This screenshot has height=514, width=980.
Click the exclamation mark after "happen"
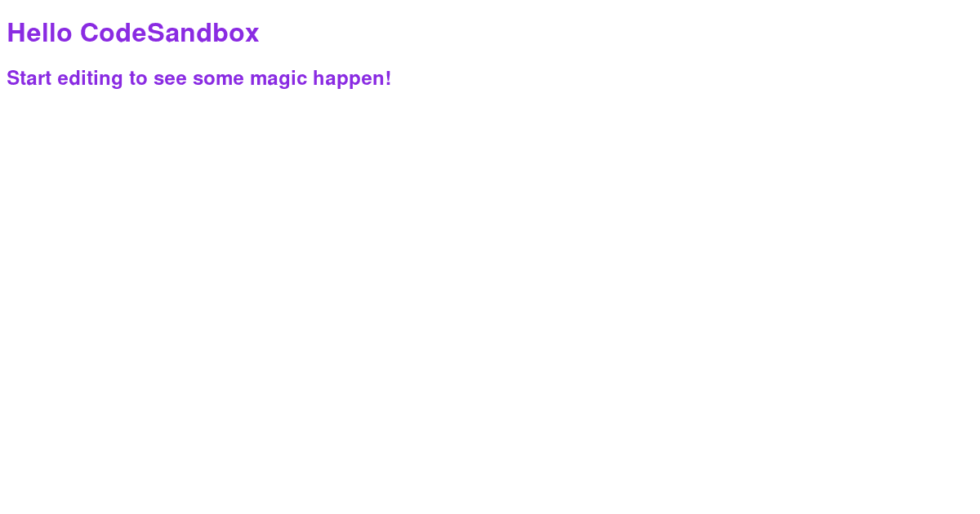click(388, 78)
